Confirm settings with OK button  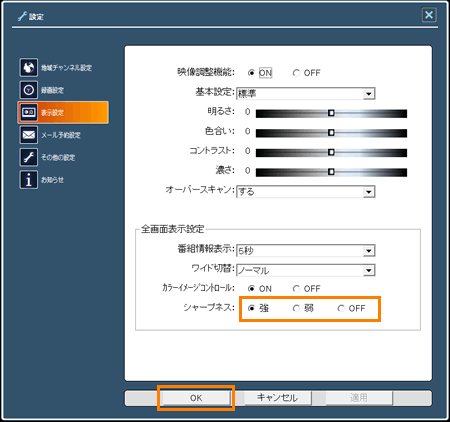click(196, 398)
